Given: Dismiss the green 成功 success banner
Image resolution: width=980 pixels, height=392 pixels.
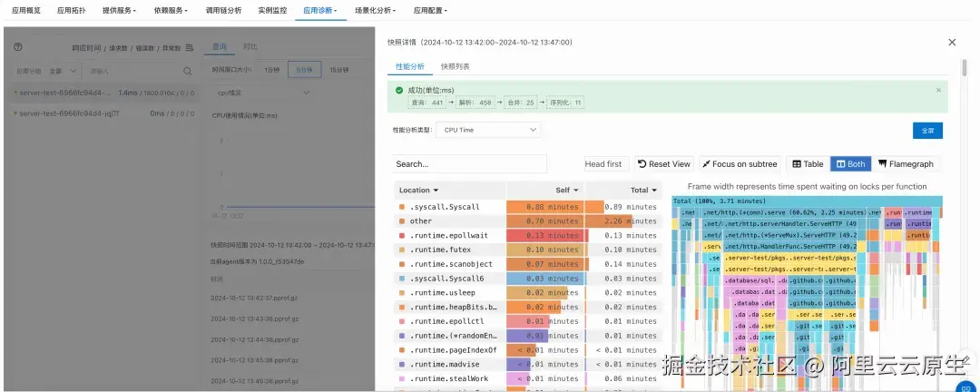Looking at the screenshot, I should pos(938,90).
